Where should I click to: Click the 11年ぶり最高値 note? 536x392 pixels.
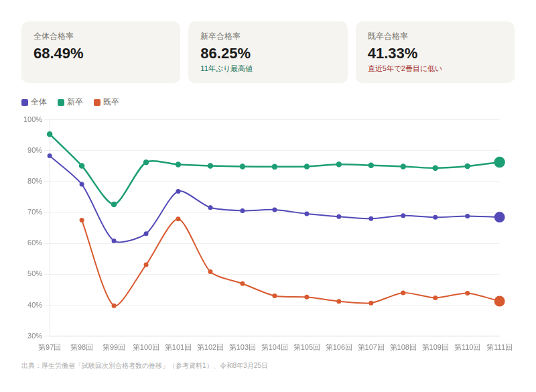click(x=226, y=68)
